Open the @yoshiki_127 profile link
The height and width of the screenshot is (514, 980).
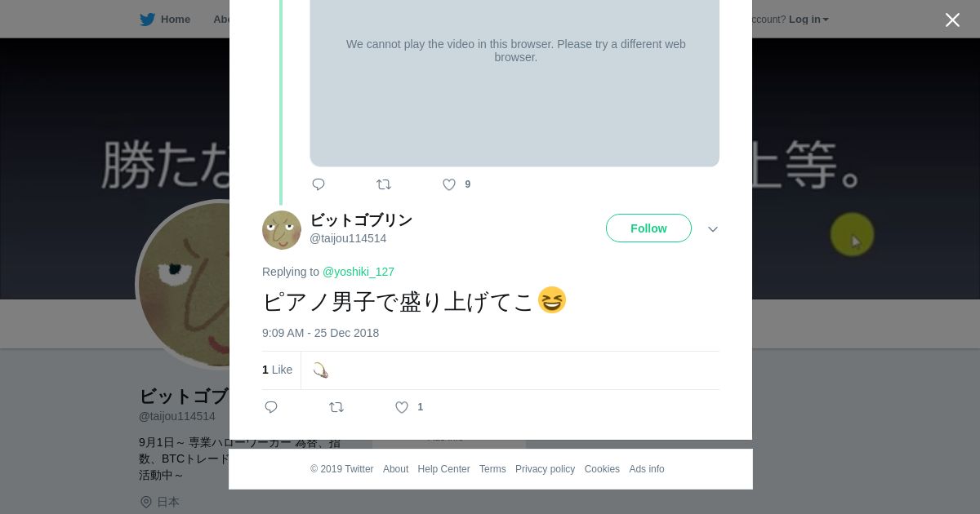359,272
